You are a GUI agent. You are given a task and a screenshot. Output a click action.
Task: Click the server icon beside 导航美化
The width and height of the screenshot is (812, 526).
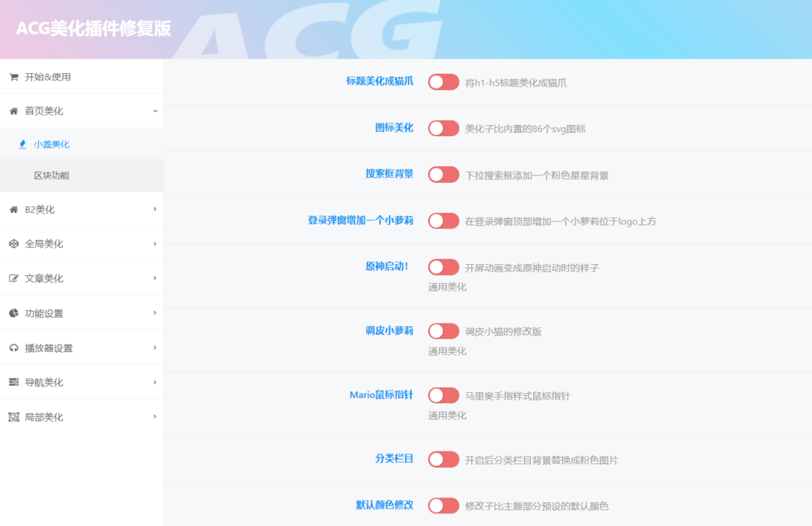coord(14,382)
